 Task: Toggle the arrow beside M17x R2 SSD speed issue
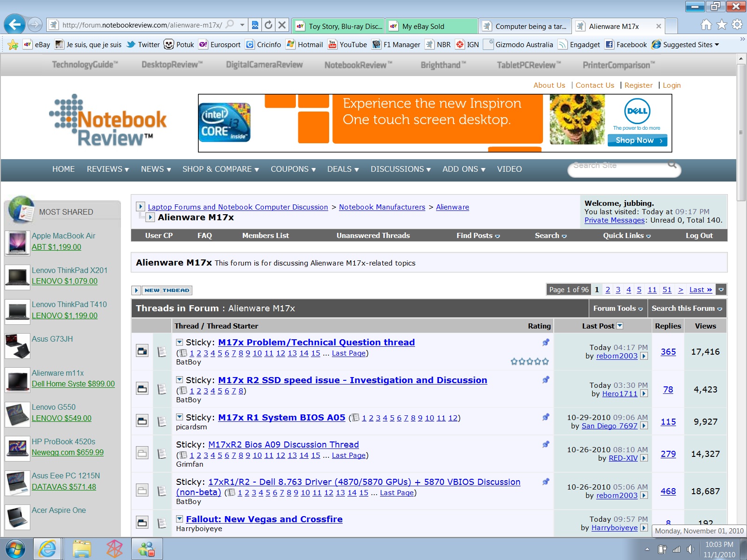click(x=179, y=379)
